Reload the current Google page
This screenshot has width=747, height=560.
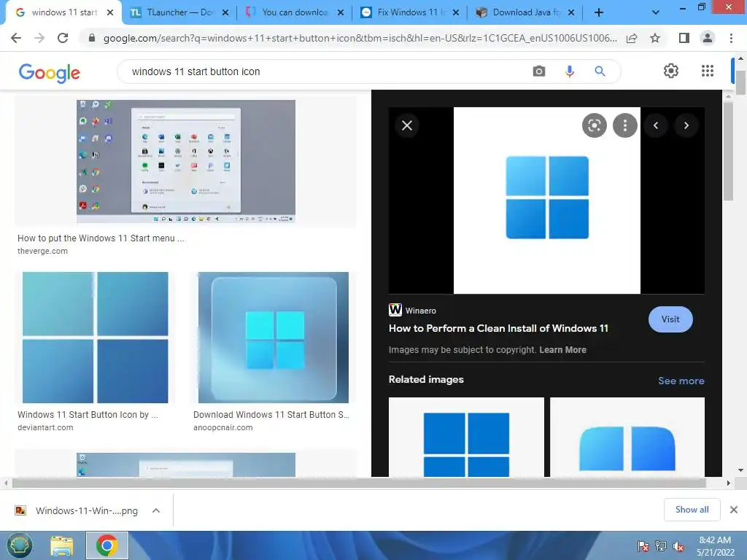(x=63, y=38)
